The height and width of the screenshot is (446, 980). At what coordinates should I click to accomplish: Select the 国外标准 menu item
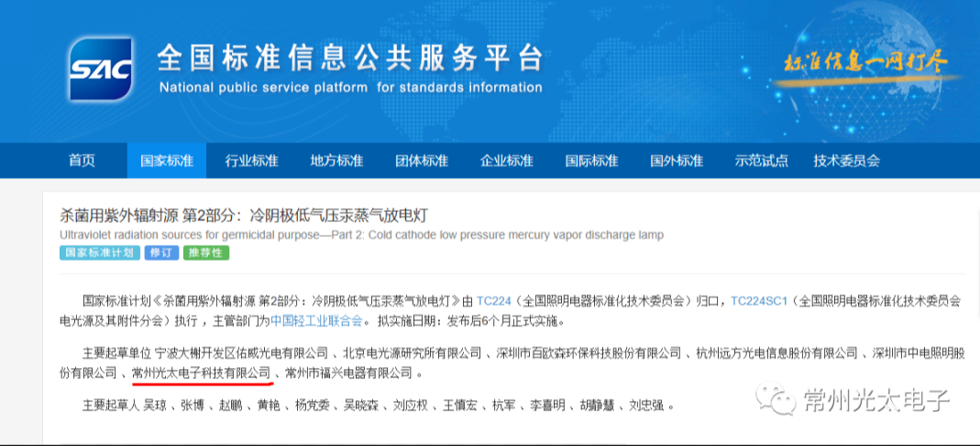[677, 161]
